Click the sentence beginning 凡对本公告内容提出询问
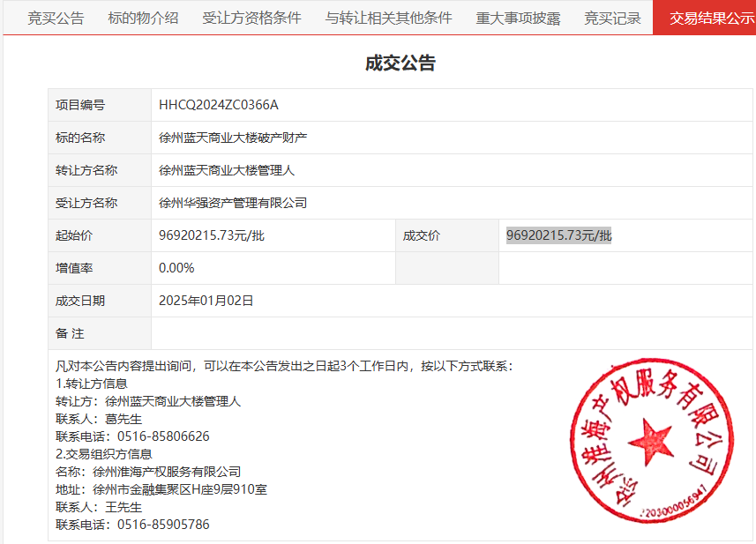756x544 pixels. 284,366
